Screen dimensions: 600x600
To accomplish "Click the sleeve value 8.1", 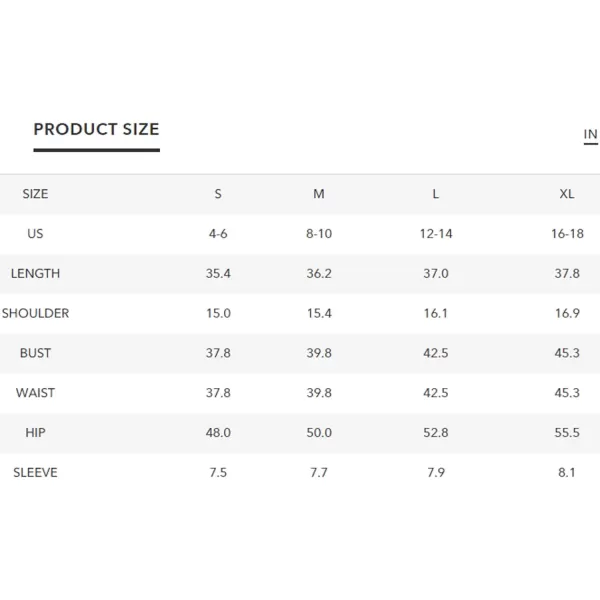I will pos(567,473).
